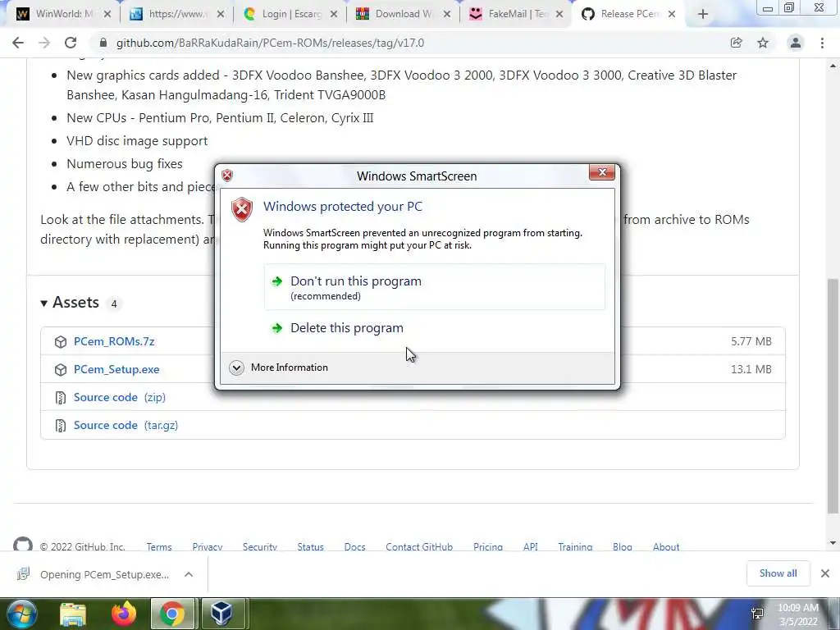This screenshot has height=630, width=840.
Task: Expand More Information in SmartScreen dialog
Action: click(x=279, y=367)
